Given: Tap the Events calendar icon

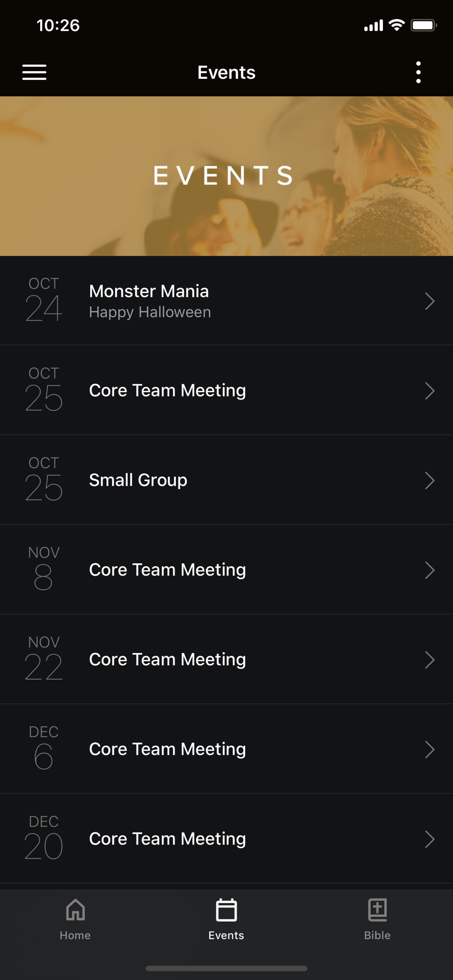Looking at the screenshot, I should pyautogui.click(x=226, y=910).
